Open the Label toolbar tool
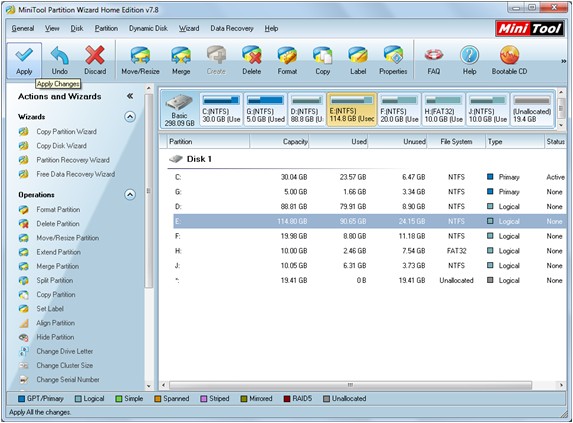The image size is (573, 423). (x=358, y=61)
